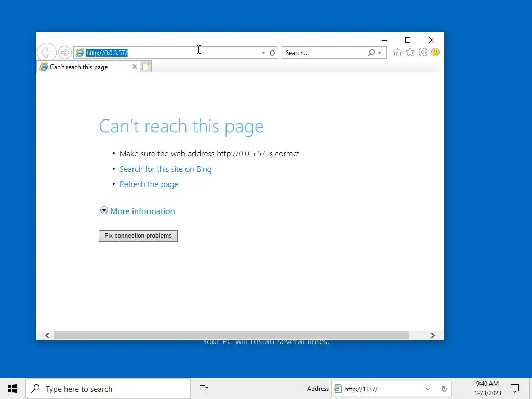This screenshot has height=399, width=532.
Task: Click inside the Search... box
Action: (x=324, y=52)
